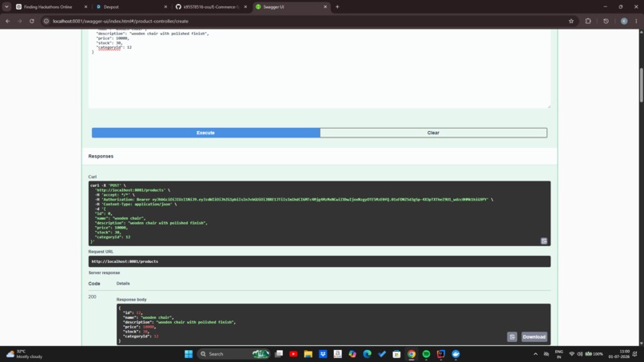Close the Swagger UI tab
This screenshot has height=362, width=644.
pos(325,7)
